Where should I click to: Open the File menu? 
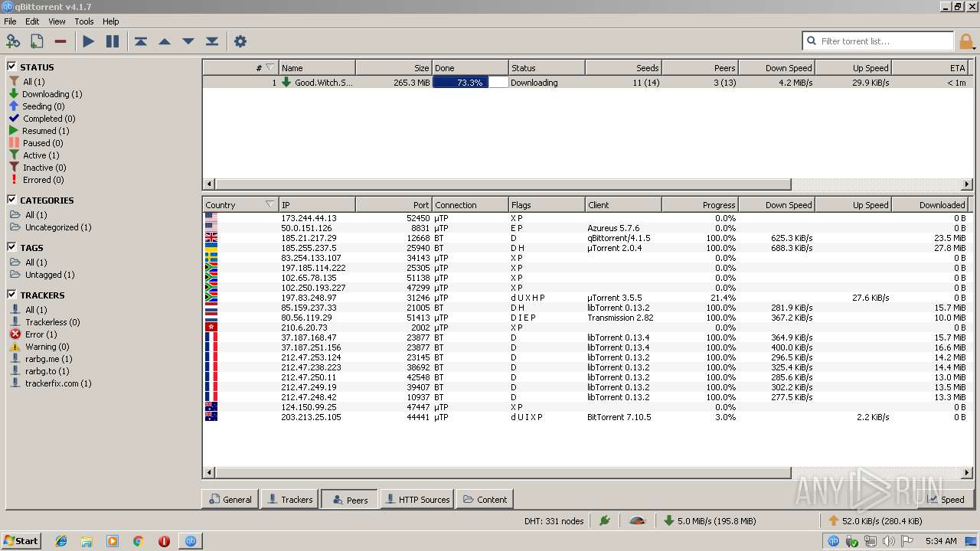click(10, 21)
